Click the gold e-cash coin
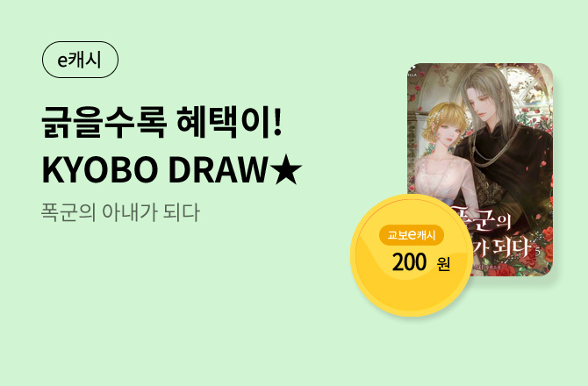 (412, 255)
